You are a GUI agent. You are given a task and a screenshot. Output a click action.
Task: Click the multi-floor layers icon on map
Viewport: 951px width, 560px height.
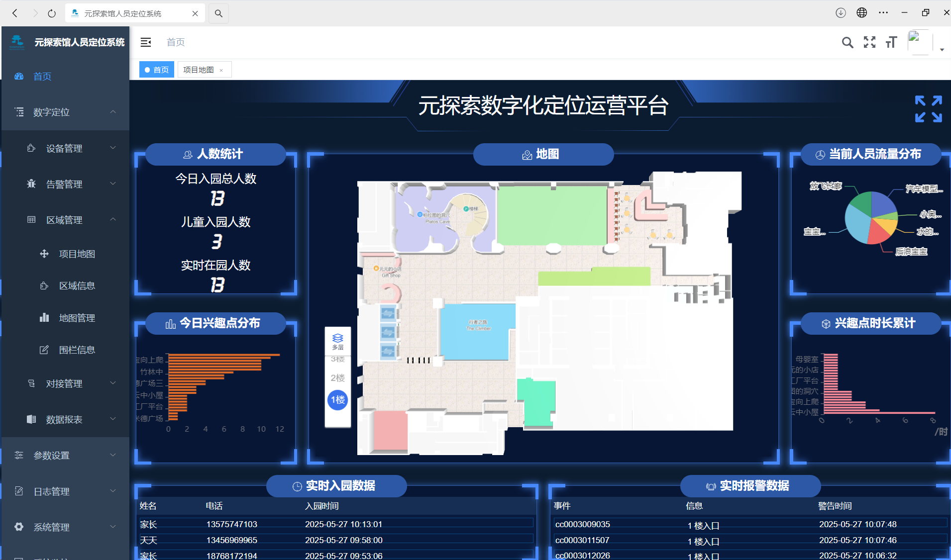(x=337, y=341)
